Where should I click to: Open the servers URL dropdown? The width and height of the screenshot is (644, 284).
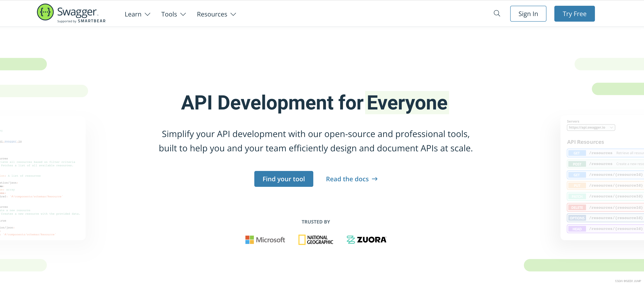pos(591,128)
